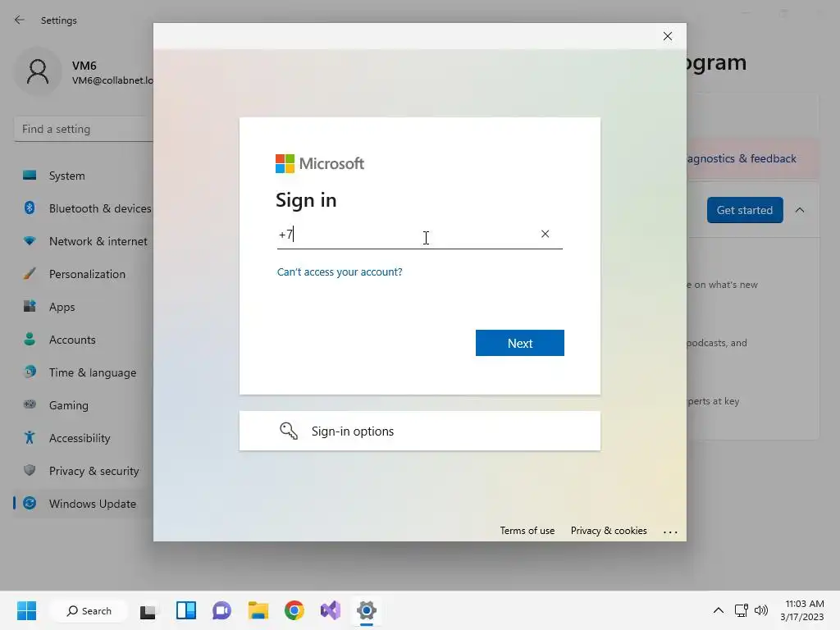Click the VM6 user avatar icon
The width and height of the screenshot is (840, 630).
[38, 72]
